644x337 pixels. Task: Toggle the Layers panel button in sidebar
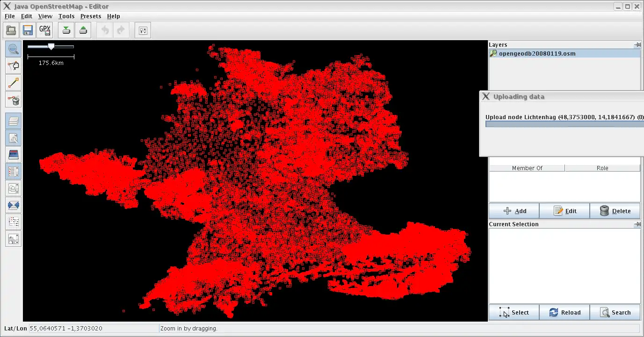(x=14, y=121)
